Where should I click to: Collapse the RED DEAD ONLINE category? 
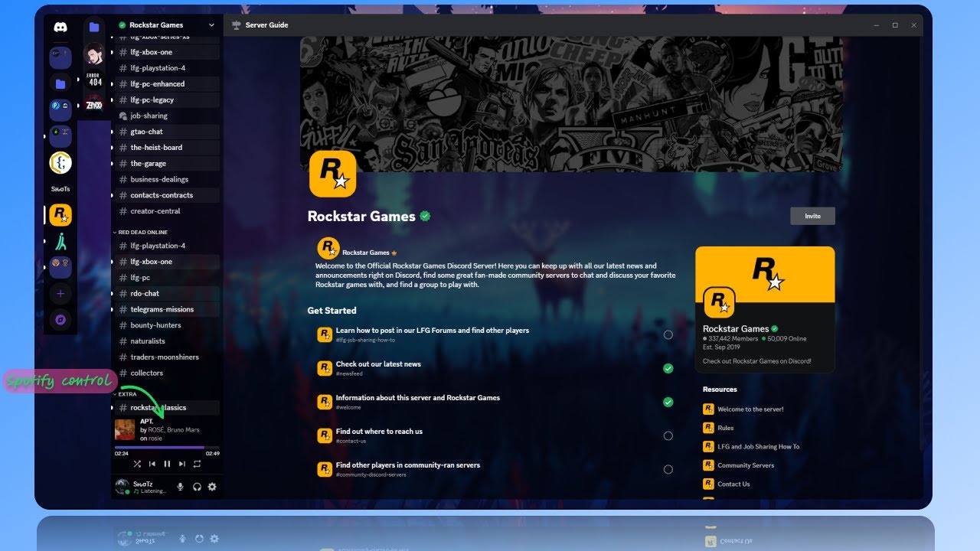pyautogui.click(x=141, y=232)
